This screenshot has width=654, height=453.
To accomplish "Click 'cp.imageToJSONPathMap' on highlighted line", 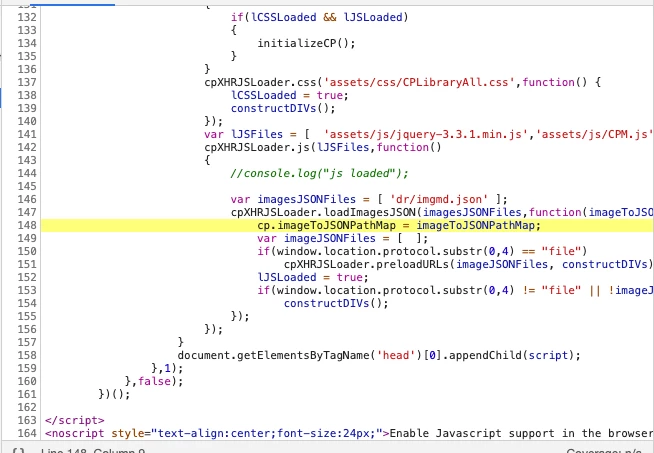I will click(326, 225).
